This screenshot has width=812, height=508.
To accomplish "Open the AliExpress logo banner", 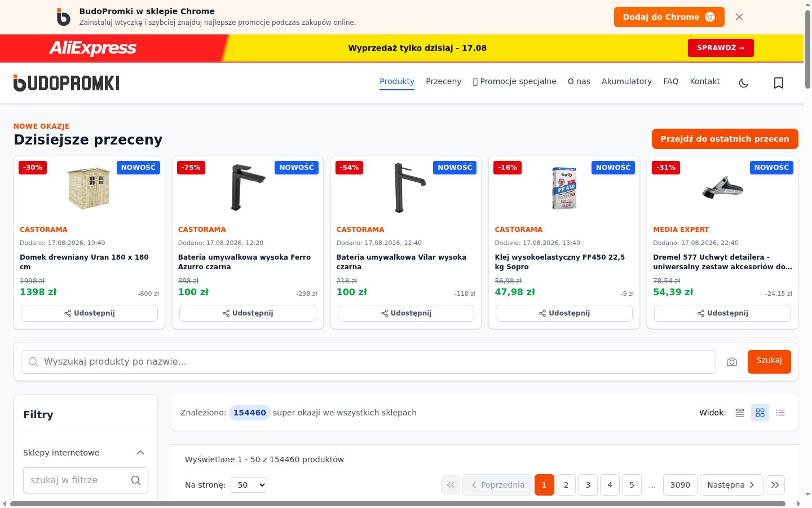I will pos(93,48).
